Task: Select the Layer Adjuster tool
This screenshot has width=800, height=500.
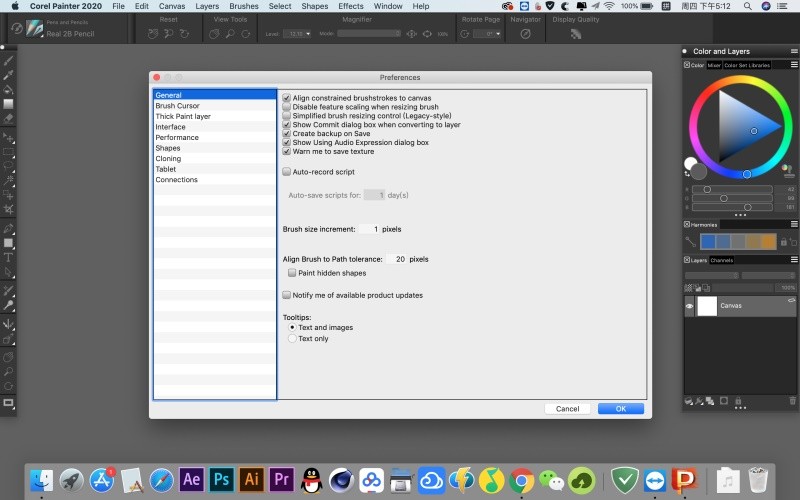Action: coord(8,138)
